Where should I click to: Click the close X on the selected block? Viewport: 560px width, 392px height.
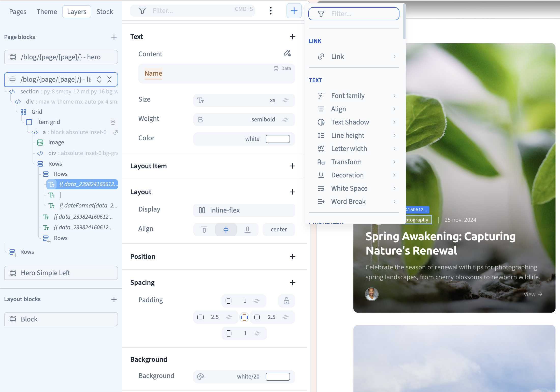click(x=109, y=79)
